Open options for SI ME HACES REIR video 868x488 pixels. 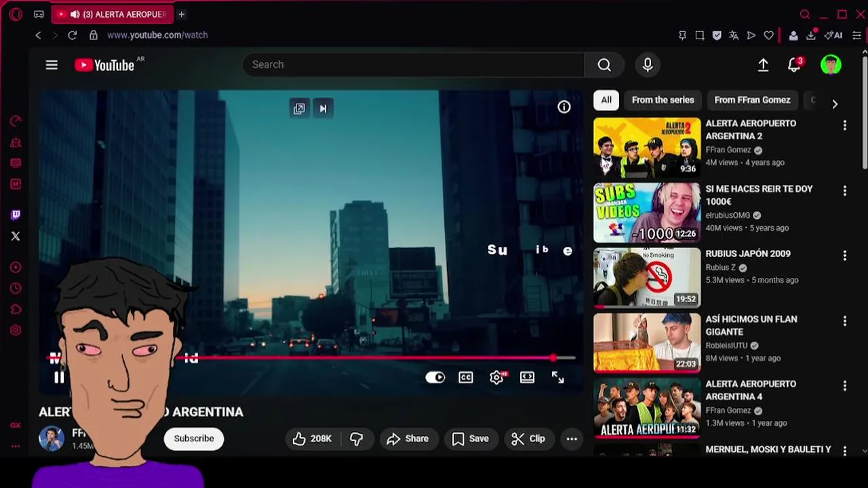pyautogui.click(x=845, y=191)
